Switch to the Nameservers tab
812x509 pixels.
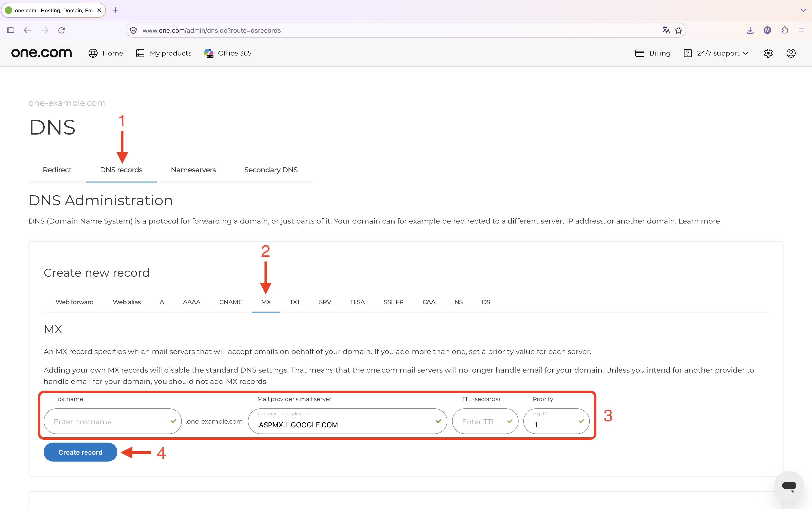pyautogui.click(x=193, y=170)
